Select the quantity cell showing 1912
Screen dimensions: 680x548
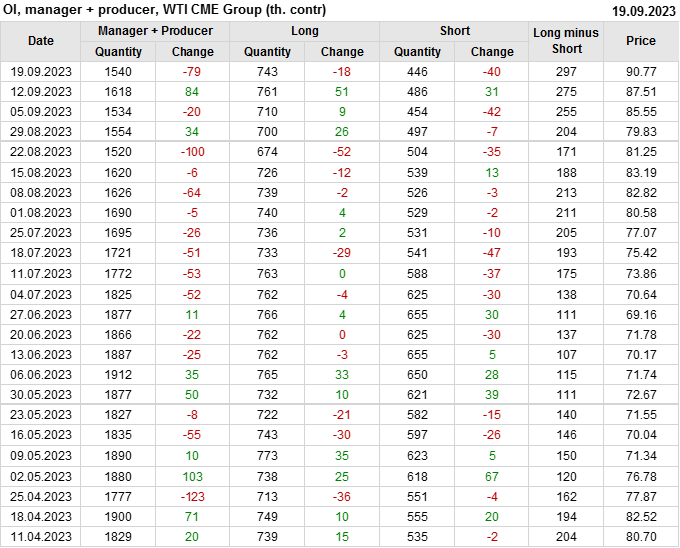pos(118,375)
